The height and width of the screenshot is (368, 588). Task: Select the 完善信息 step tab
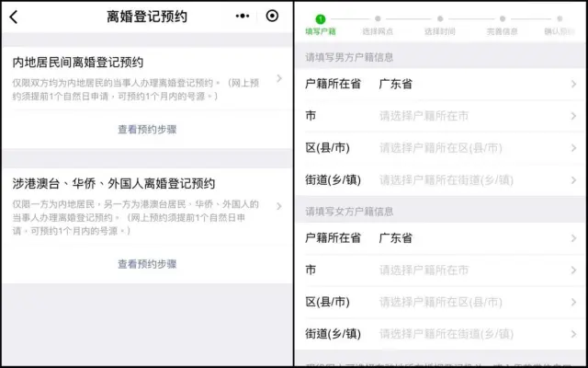(503, 31)
